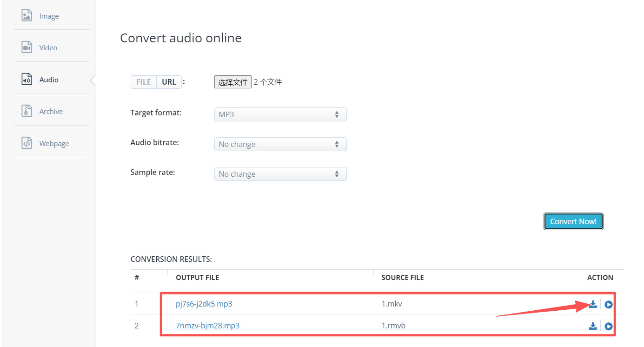Viewport: 644px width, 347px height.
Task: Click the Webpage code file icon
Action: 27,143
